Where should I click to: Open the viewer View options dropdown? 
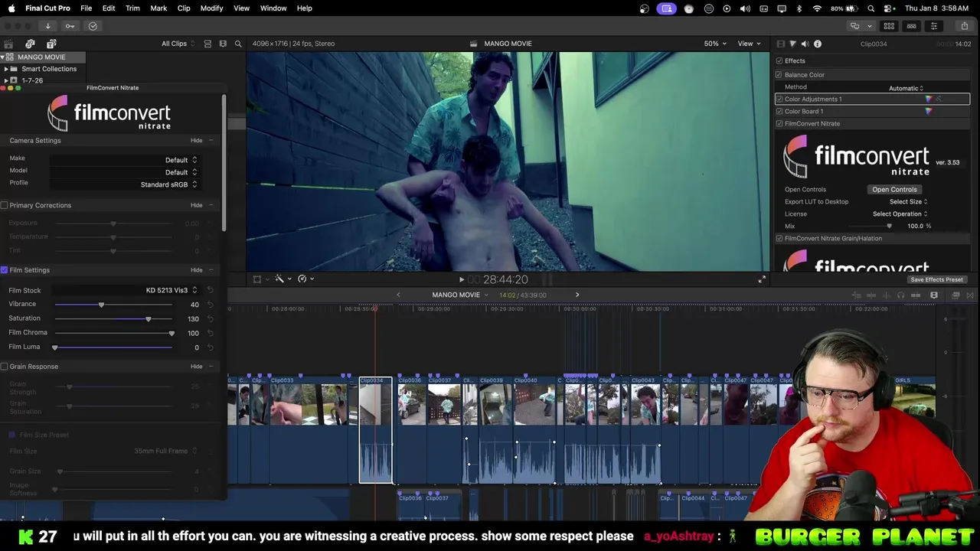(x=749, y=44)
